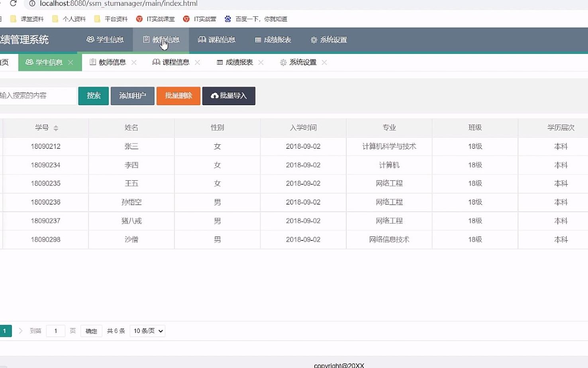Click the name cell 王五
The image size is (588, 368).
131,183
